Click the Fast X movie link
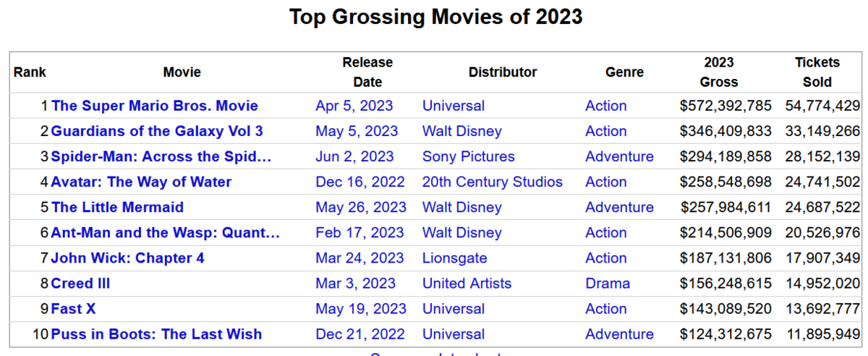The width and height of the screenshot is (868, 356). click(73, 308)
